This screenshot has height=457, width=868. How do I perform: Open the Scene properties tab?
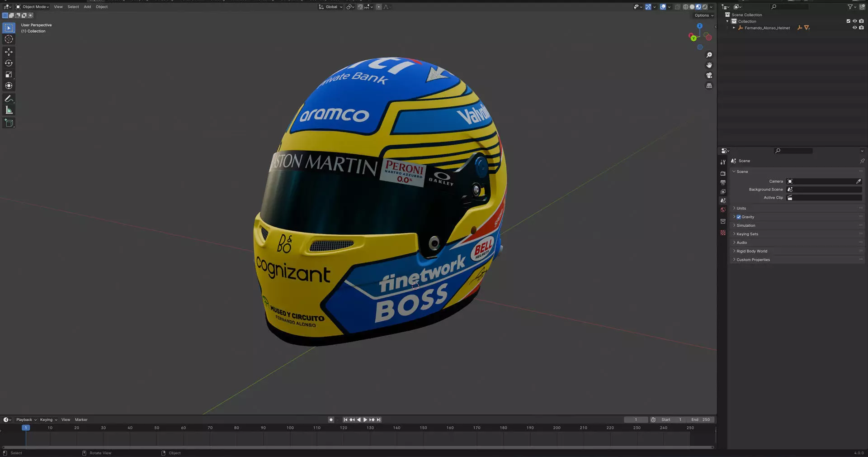pos(723,200)
